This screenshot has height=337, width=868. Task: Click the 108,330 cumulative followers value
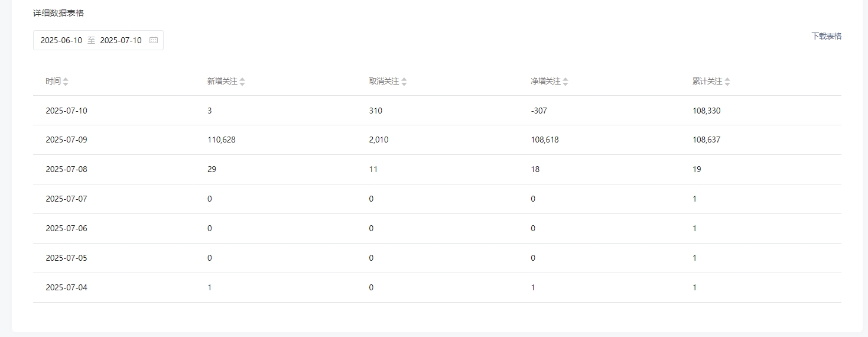coord(707,111)
